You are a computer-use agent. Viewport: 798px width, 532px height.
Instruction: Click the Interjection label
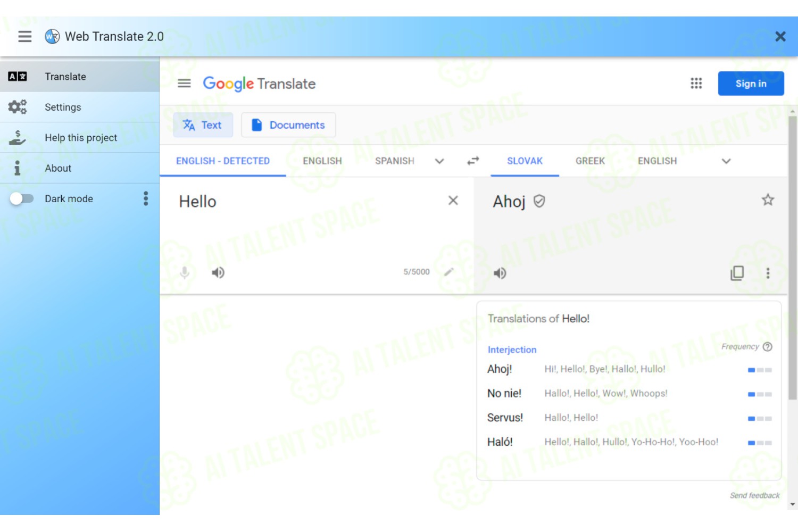[x=512, y=350]
